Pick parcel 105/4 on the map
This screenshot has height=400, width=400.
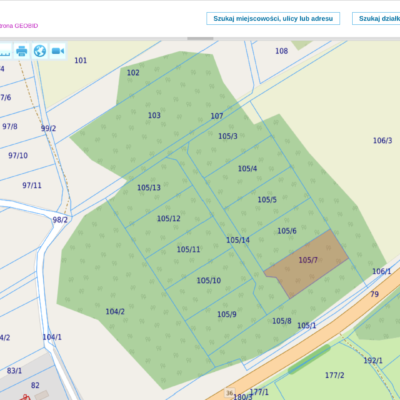[247, 169]
